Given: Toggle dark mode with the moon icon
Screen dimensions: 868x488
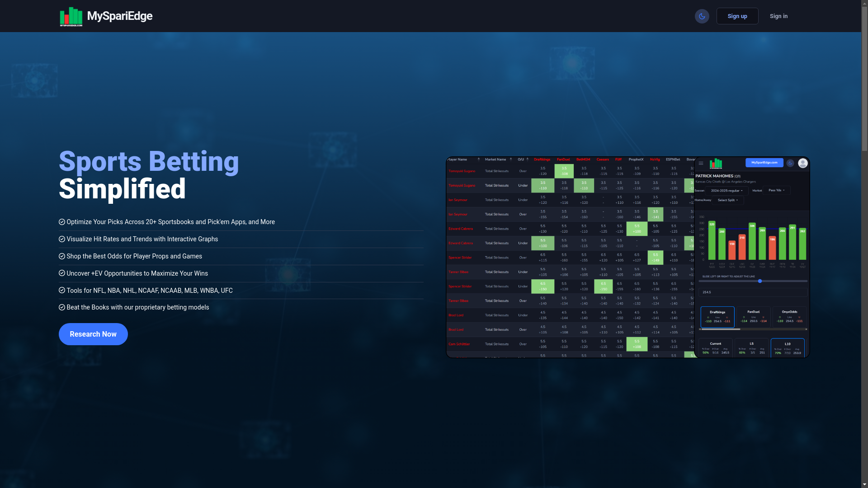Looking at the screenshot, I should point(702,16).
